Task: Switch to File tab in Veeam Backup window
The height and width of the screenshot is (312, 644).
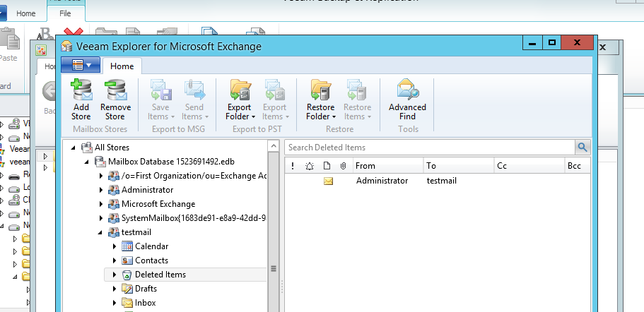Action: (66, 13)
